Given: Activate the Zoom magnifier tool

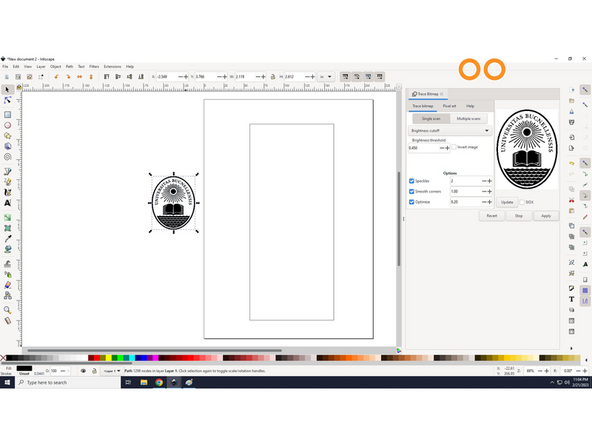Looking at the screenshot, I should point(7,310).
